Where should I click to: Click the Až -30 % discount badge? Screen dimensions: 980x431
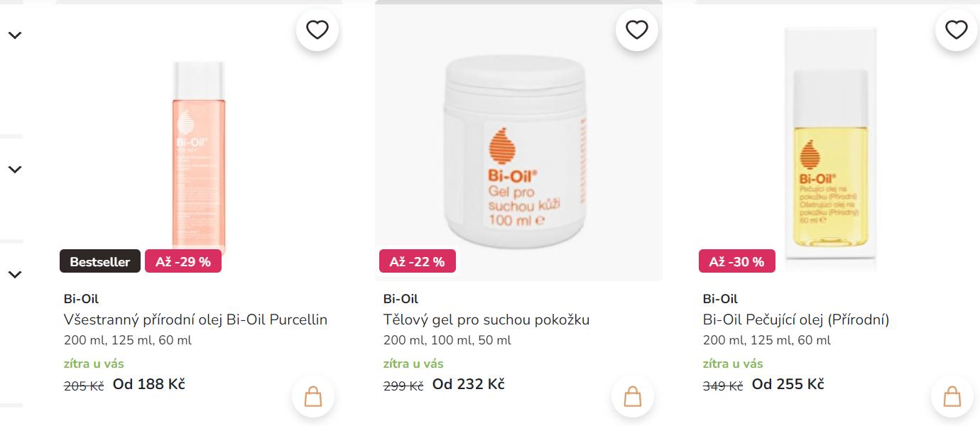[x=737, y=262]
